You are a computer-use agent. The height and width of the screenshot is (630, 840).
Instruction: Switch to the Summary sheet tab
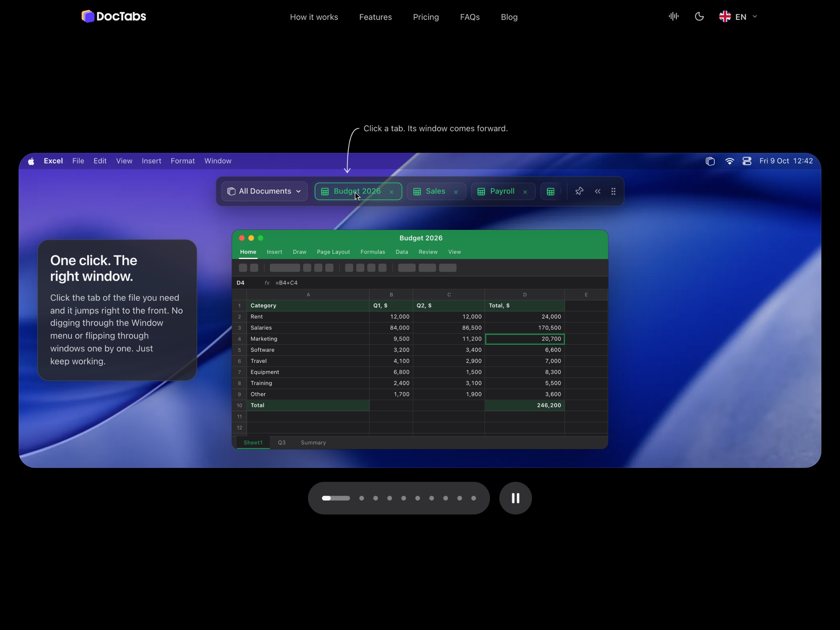[313, 443]
